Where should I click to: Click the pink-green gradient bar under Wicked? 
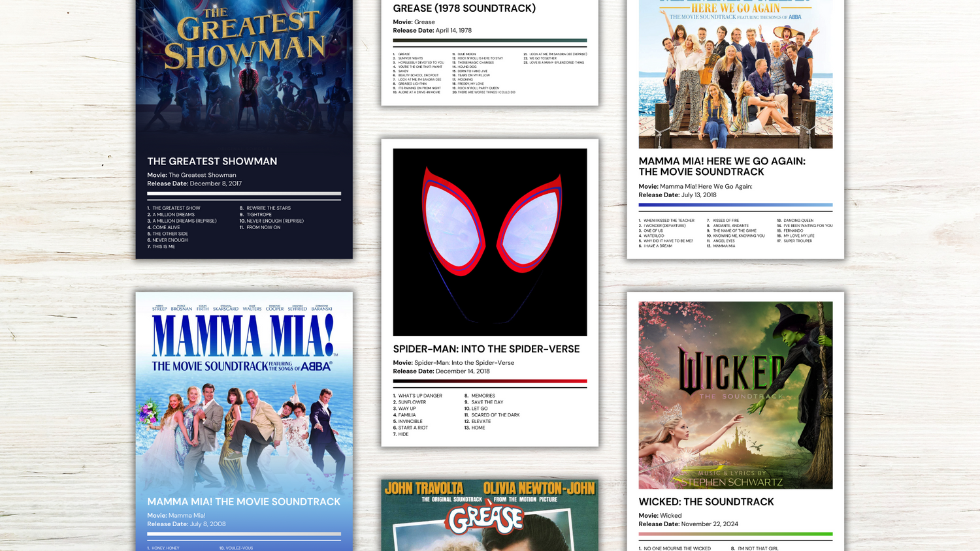click(x=735, y=534)
